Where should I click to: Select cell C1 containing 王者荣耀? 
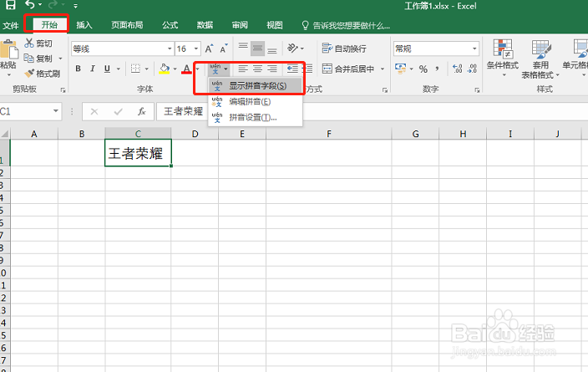(x=138, y=152)
